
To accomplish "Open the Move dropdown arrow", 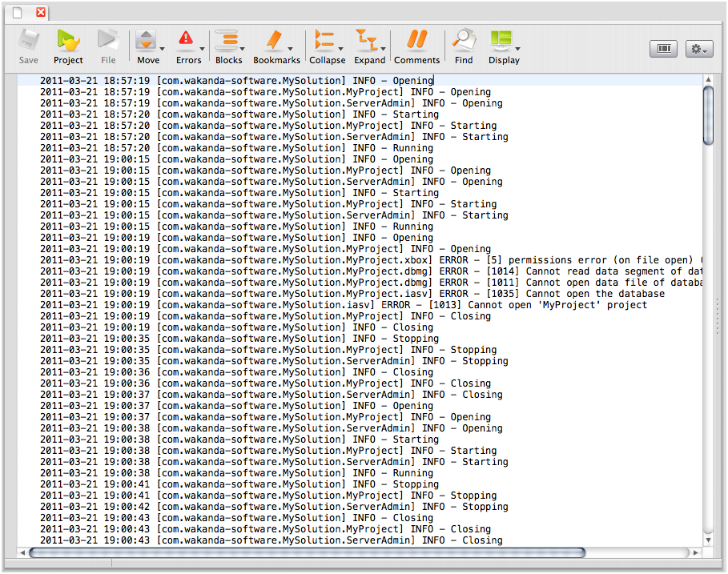I will point(160,49).
